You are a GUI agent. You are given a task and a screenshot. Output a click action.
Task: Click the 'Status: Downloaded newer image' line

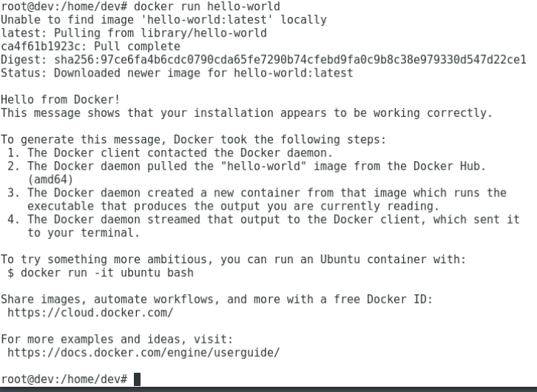point(177,74)
